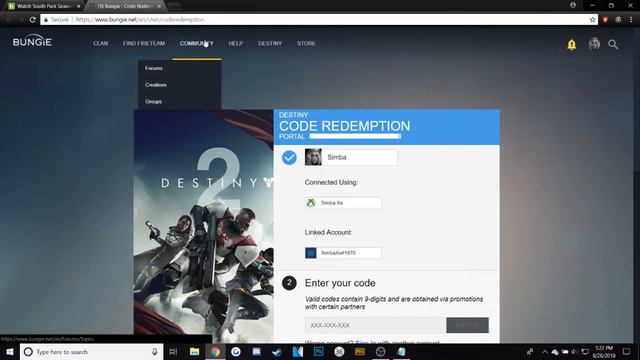Click the taskbar clock and date
Viewport: 640px width, 360px height.
tap(604, 352)
